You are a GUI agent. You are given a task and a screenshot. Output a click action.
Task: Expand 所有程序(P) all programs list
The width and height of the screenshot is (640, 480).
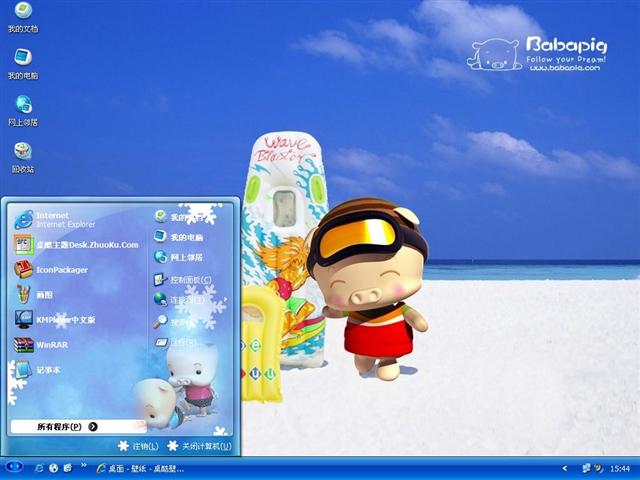pyautogui.click(x=79, y=427)
